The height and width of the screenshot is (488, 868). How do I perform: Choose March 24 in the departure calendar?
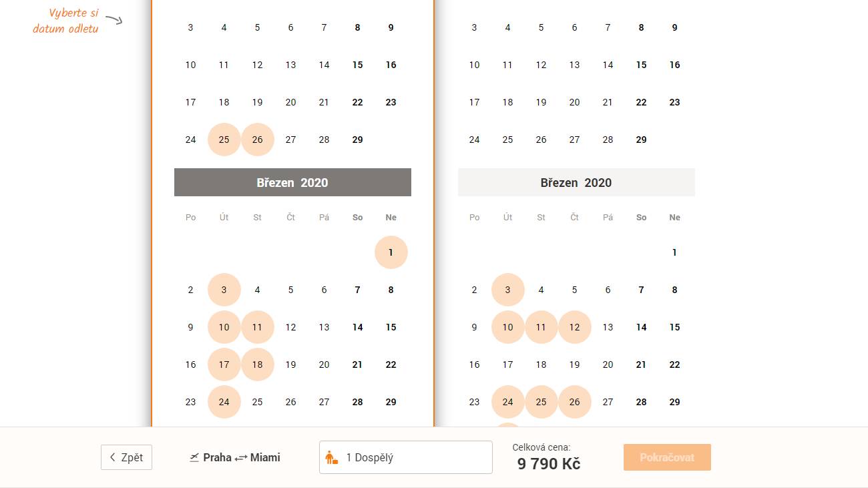click(x=224, y=402)
